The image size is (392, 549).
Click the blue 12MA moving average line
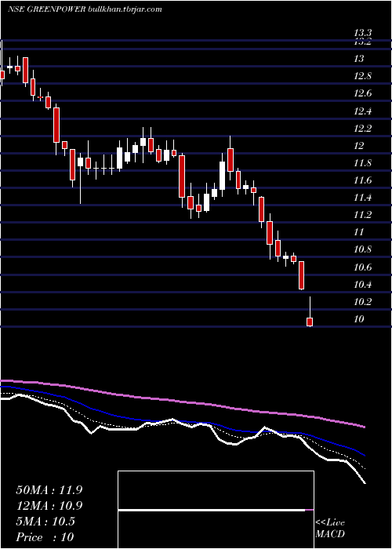(182, 423)
